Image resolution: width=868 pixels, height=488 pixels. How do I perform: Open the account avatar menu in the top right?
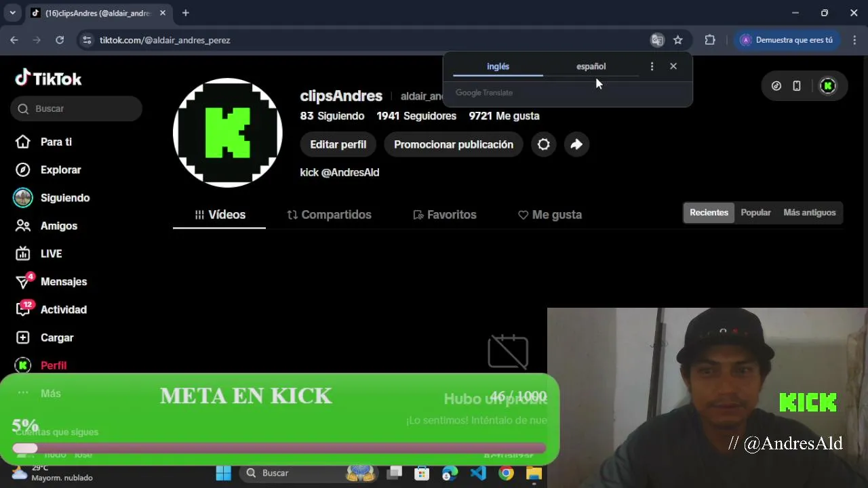point(827,86)
